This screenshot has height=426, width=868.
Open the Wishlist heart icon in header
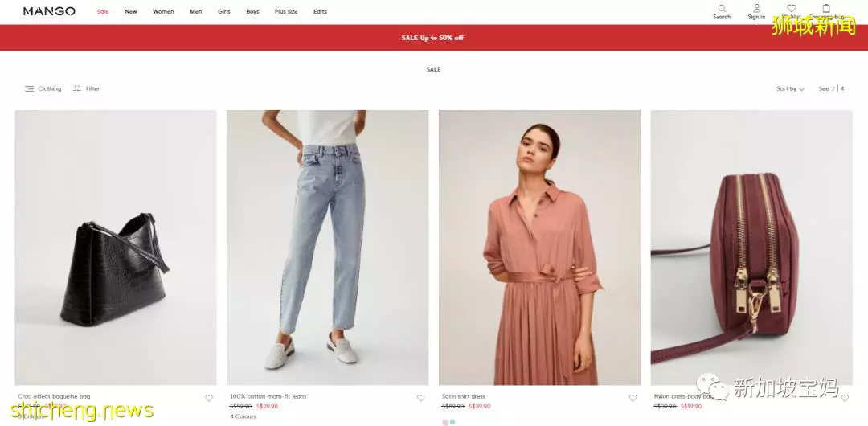click(x=792, y=8)
